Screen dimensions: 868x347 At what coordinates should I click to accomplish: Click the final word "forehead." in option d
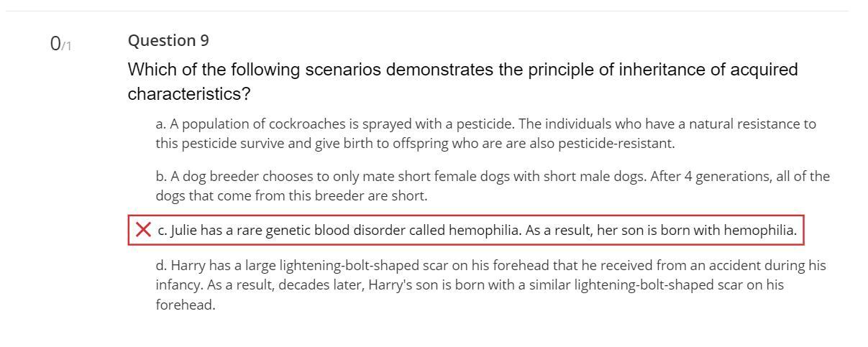click(186, 305)
